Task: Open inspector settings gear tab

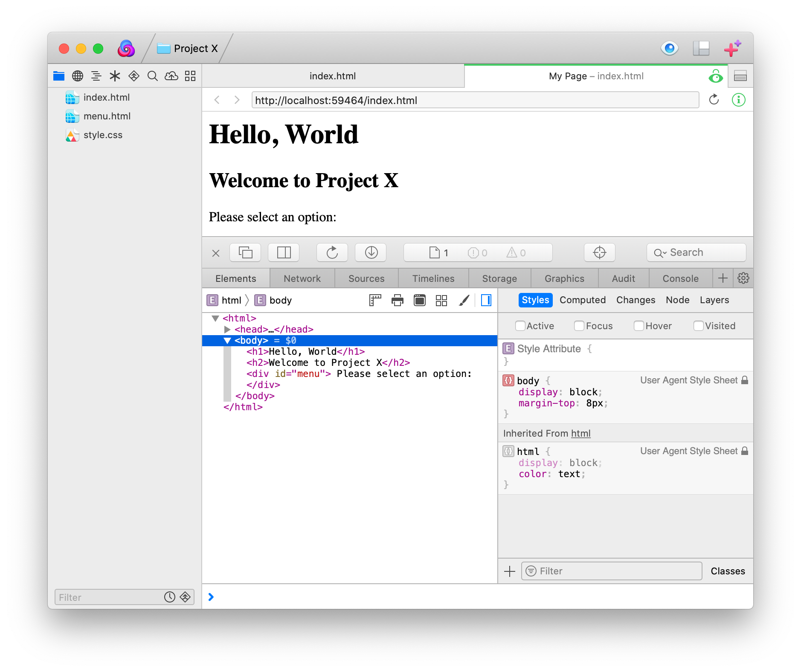Action: [743, 278]
